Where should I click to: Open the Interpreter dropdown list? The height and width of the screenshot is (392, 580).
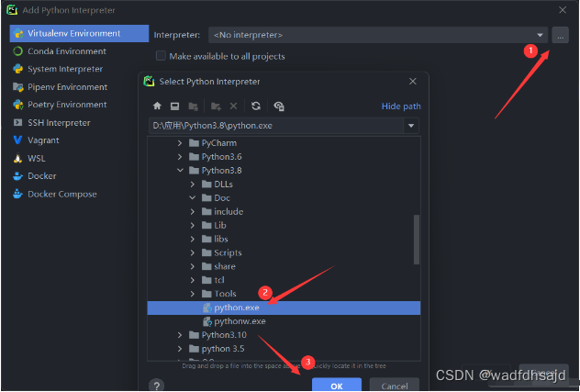point(540,35)
